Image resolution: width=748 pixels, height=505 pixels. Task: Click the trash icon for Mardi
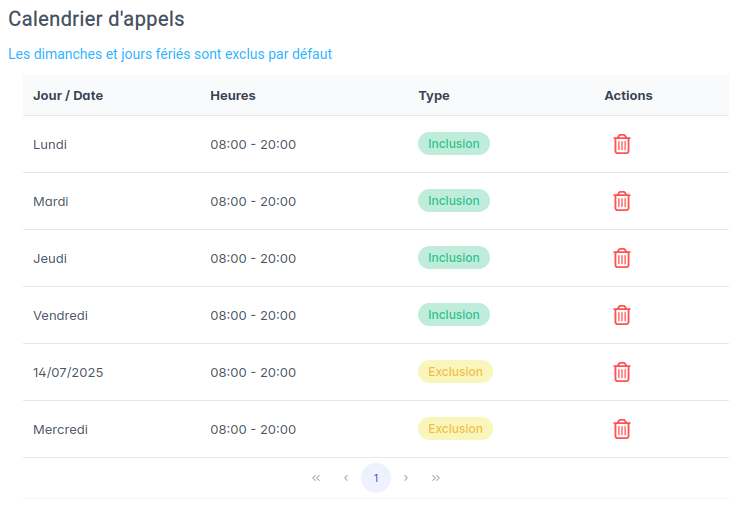click(x=621, y=201)
